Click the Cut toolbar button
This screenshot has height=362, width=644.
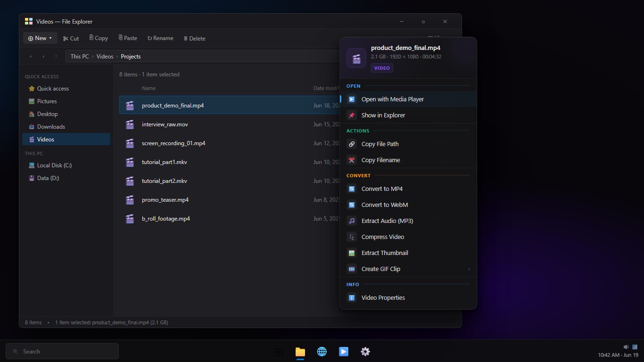pos(71,38)
